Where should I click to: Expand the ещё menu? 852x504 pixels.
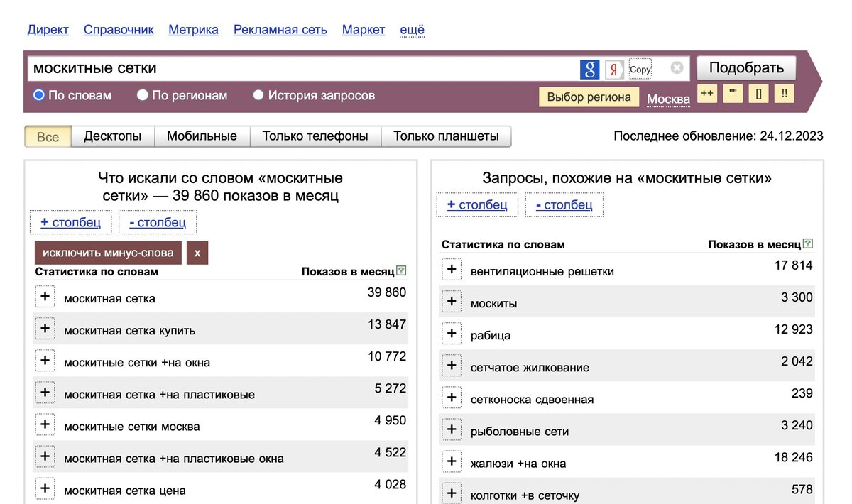[x=413, y=30]
